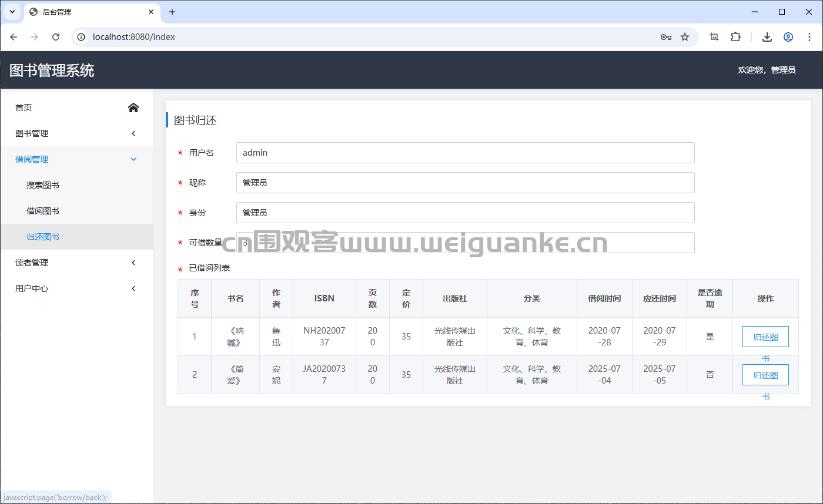Collapse the 借阅管理 menu chevron
Screen dimensions: 823x504
(133, 159)
